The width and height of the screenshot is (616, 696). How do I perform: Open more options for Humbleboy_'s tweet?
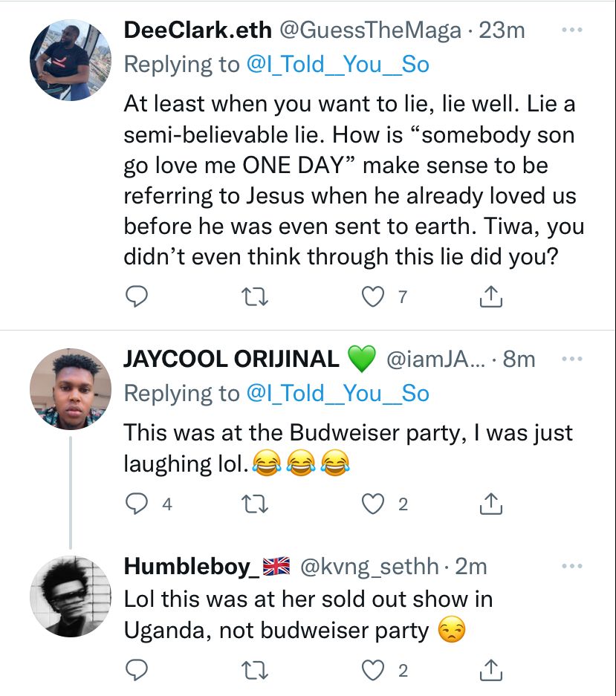(x=571, y=566)
